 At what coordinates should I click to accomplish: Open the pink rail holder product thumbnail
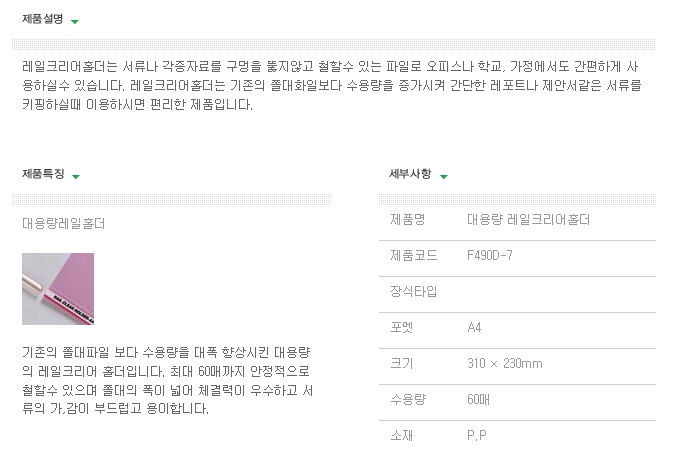pyautogui.click(x=58, y=289)
